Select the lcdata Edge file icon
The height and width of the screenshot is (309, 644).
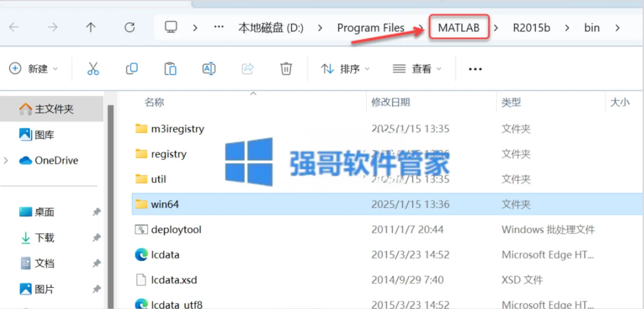click(141, 255)
